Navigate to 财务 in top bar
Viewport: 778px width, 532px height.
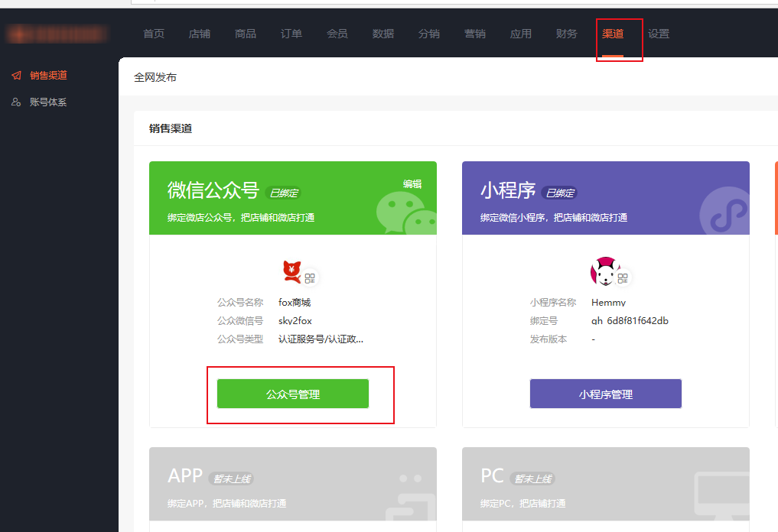[567, 34]
